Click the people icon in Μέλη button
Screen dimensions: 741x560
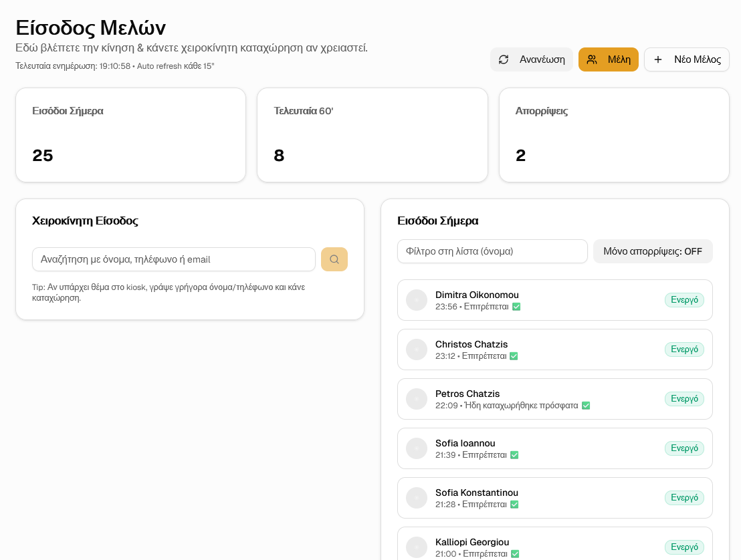coord(592,59)
